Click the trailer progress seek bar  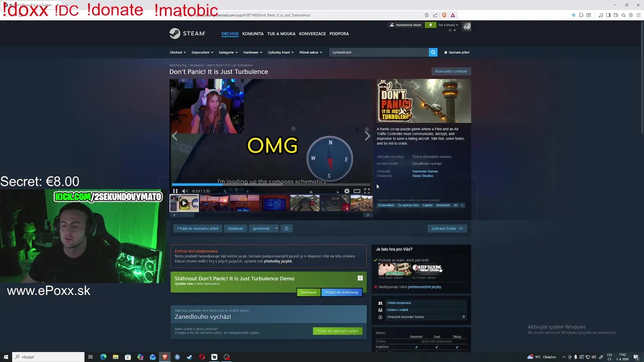(x=271, y=185)
